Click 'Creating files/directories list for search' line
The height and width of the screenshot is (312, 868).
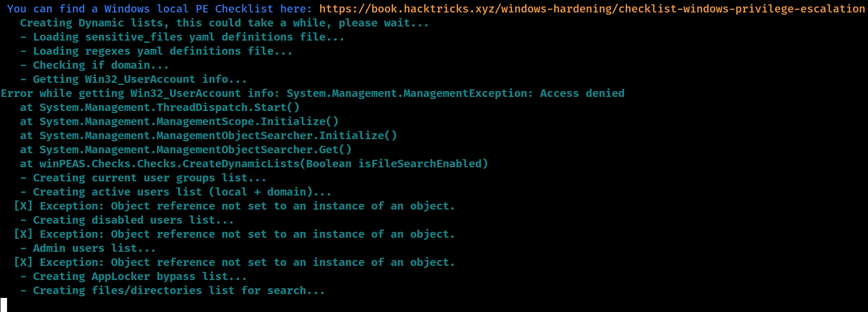pos(172,290)
